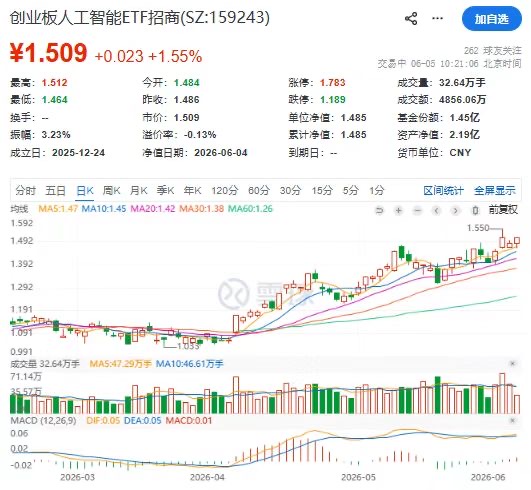The image size is (531, 490).
Task: Open the three-dot more options menu
Action: pos(437,18)
